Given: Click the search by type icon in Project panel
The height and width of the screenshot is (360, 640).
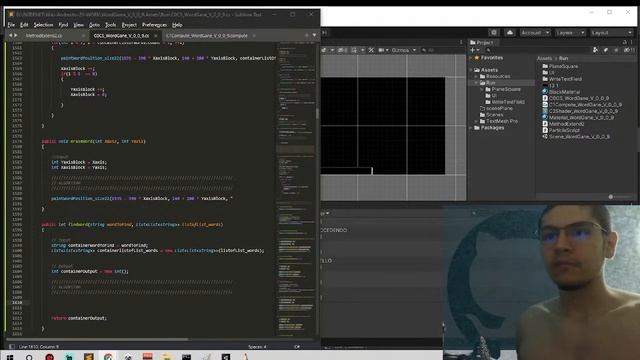Looking at the screenshot, I should tap(596, 50).
